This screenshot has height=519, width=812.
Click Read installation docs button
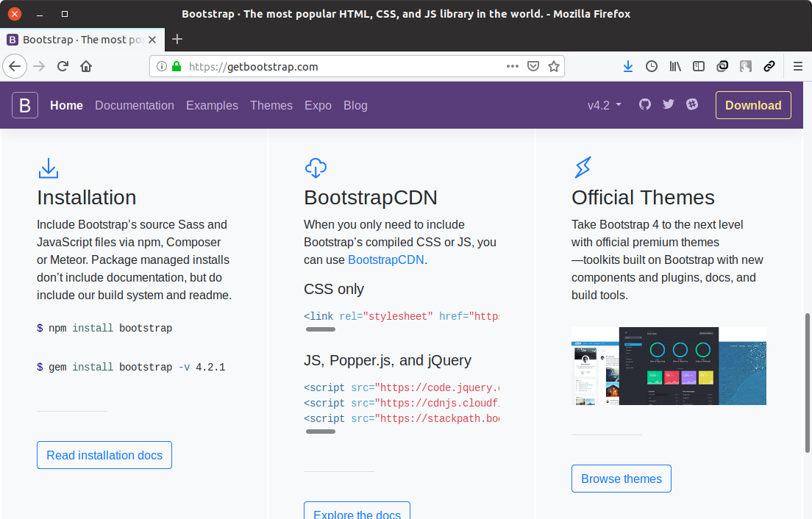coord(104,455)
